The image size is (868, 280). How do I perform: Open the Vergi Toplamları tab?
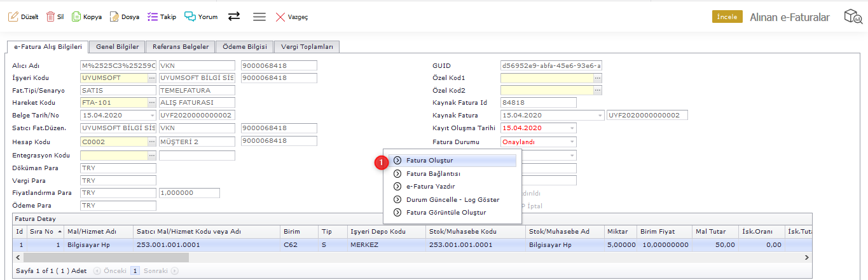308,47
